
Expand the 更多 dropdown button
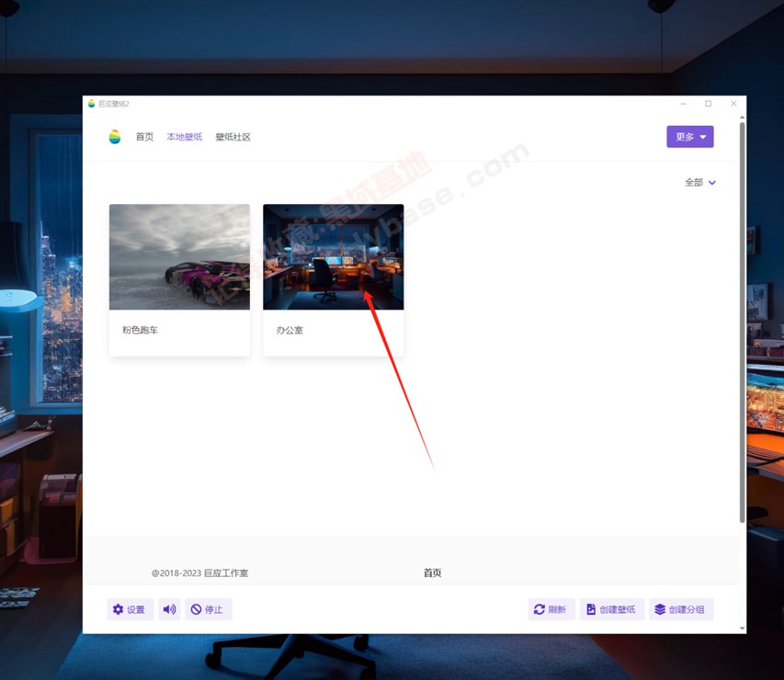pos(690,137)
